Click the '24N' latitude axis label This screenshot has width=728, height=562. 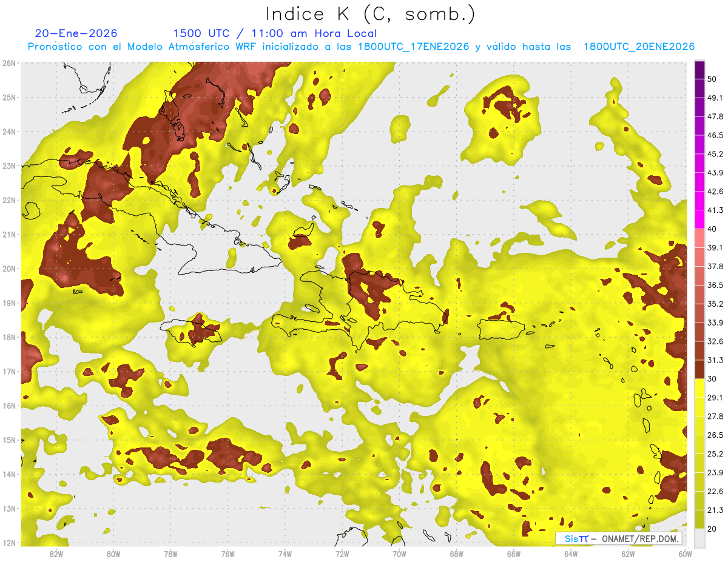(x=10, y=132)
